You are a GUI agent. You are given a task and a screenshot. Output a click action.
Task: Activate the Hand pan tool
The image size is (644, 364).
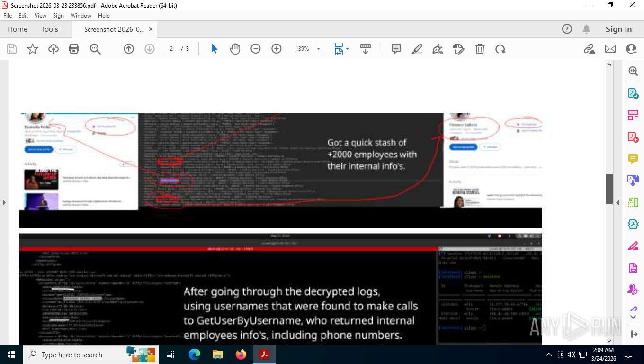pyautogui.click(x=235, y=49)
